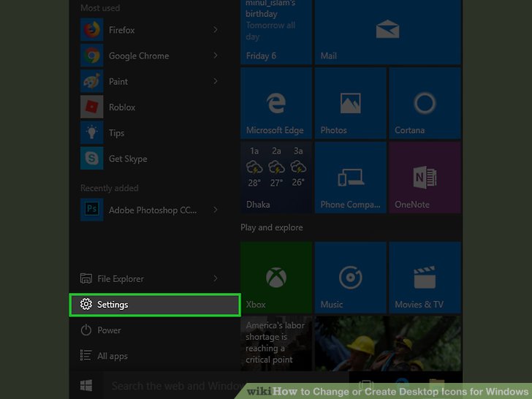Open the Paint app icon
The height and width of the screenshot is (399, 532).
coord(91,81)
